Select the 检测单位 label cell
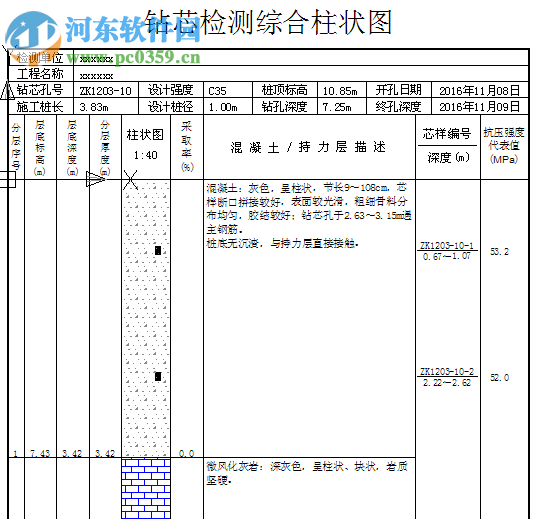This screenshot has height=519, width=551. point(40,58)
